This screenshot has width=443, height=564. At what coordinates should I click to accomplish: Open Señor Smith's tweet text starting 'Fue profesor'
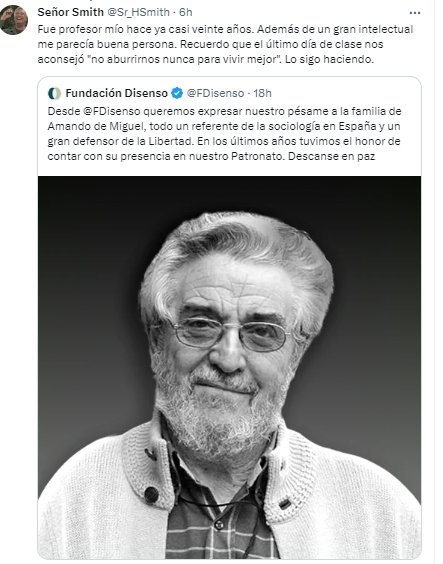coord(225,44)
